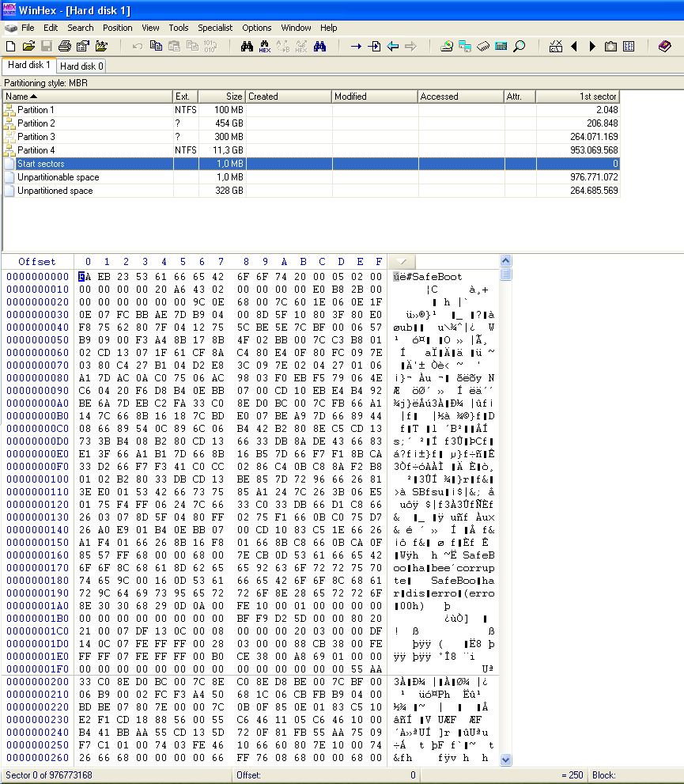Click the blue Simultaneous Search binoculars
This screenshot has height=784, width=684.
(319, 47)
